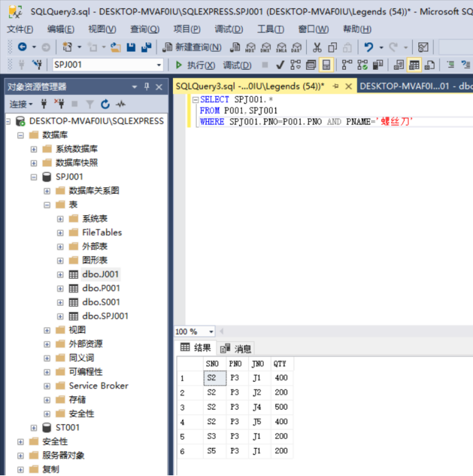Expand the 系统数据库 folder
The image size is (473, 476).
pyautogui.click(x=33, y=149)
